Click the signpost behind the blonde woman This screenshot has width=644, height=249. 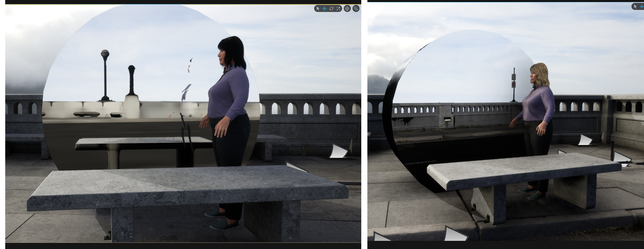click(x=514, y=84)
